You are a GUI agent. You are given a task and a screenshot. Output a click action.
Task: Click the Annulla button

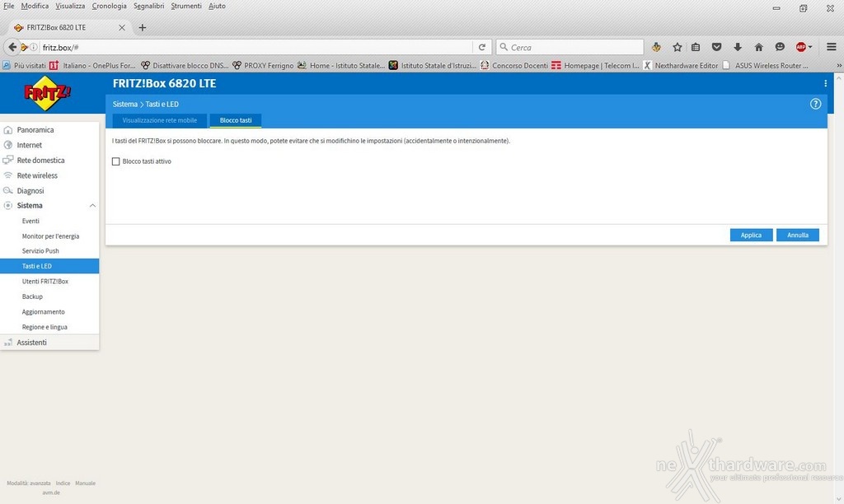798,235
